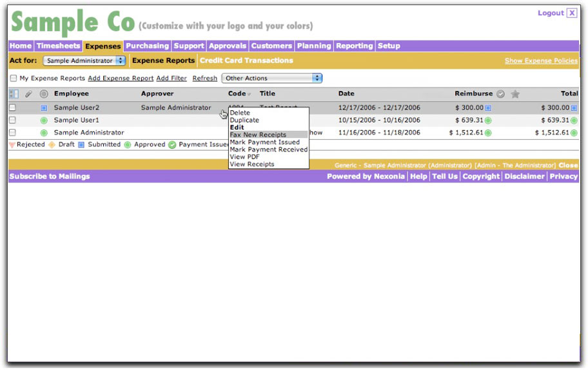The height and width of the screenshot is (370, 588).
Task: Switch to the Customers tab
Action: pyautogui.click(x=271, y=46)
